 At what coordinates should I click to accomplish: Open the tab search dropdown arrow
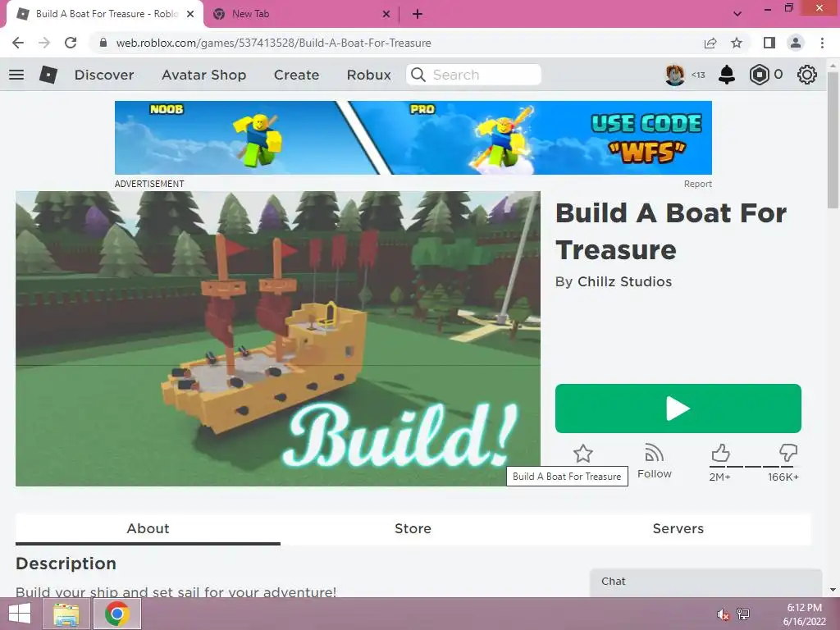(737, 14)
